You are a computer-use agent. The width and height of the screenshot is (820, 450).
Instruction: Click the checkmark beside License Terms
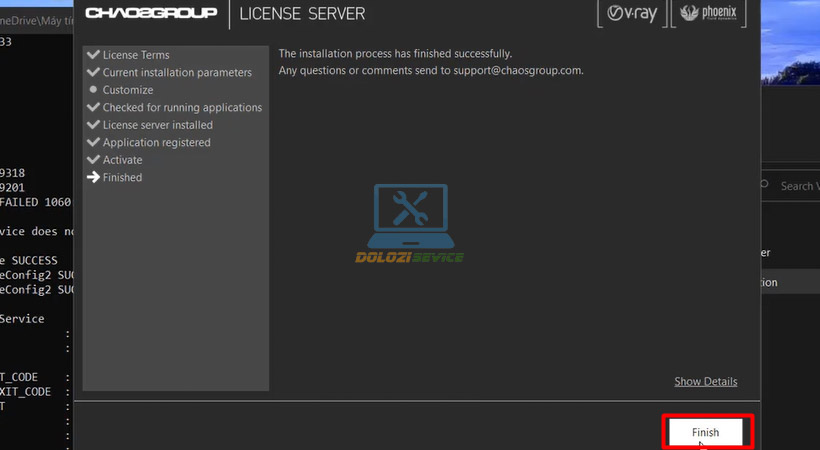tap(93, 55)
